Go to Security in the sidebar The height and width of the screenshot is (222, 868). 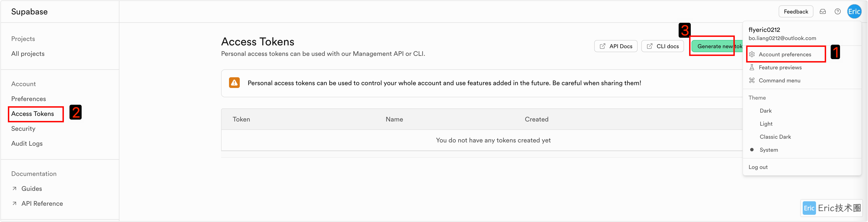tap(23, 128)
